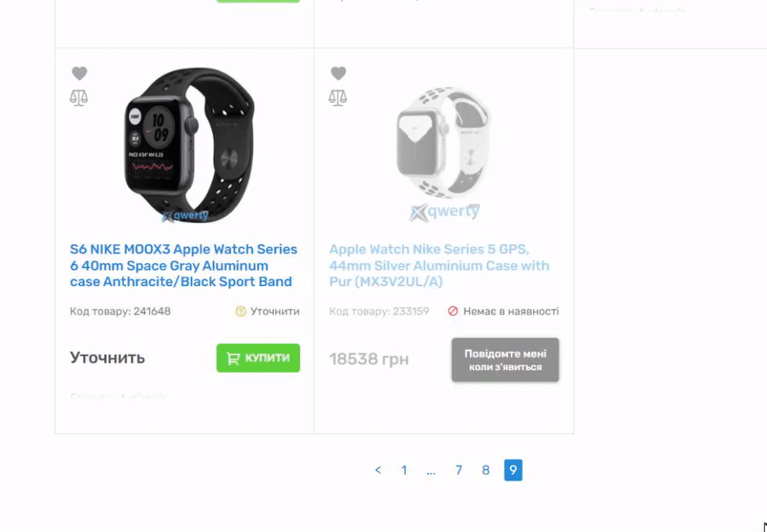Open S6 NIKE Space Gray watch image
Screen dimensions: 767x532
point(189,145)
